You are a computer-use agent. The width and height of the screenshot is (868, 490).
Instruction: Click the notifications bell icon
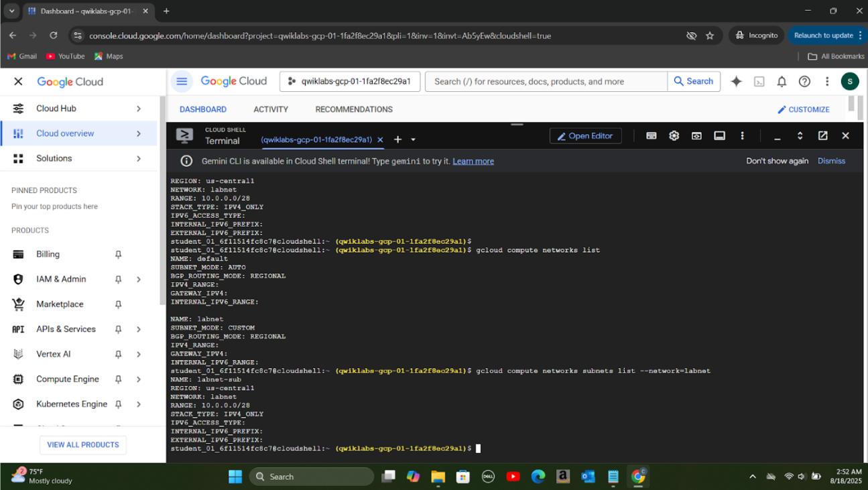point(782,82)
